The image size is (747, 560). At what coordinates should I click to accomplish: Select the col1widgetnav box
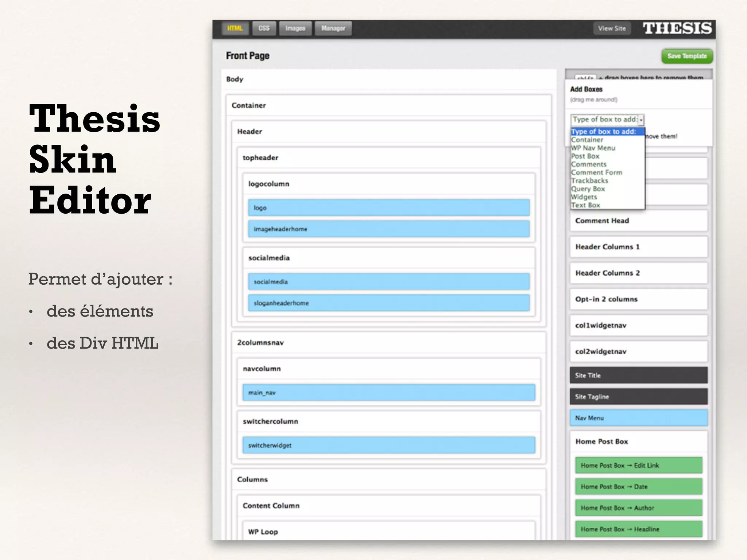click(639, 326)
